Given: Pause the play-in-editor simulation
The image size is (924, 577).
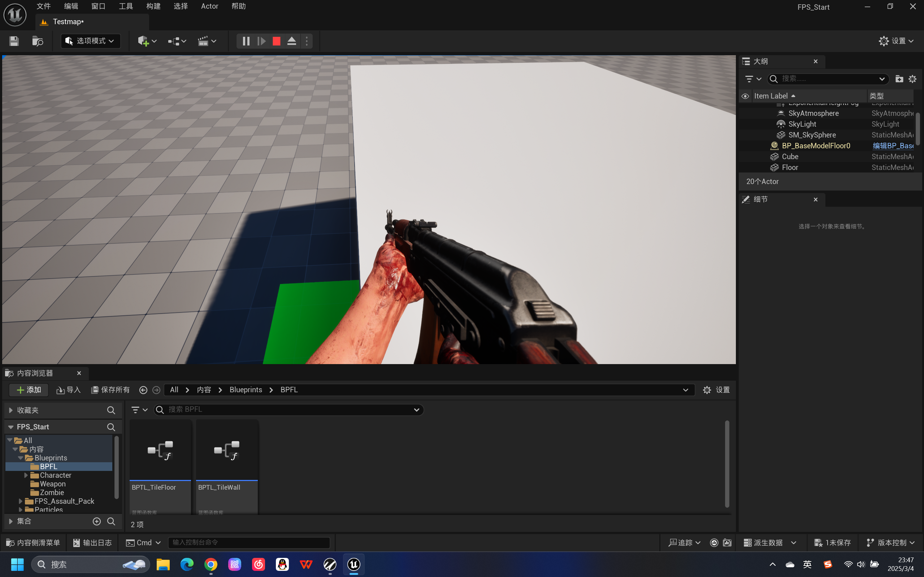Looking at the screenshot, I should tap(246, 41).
